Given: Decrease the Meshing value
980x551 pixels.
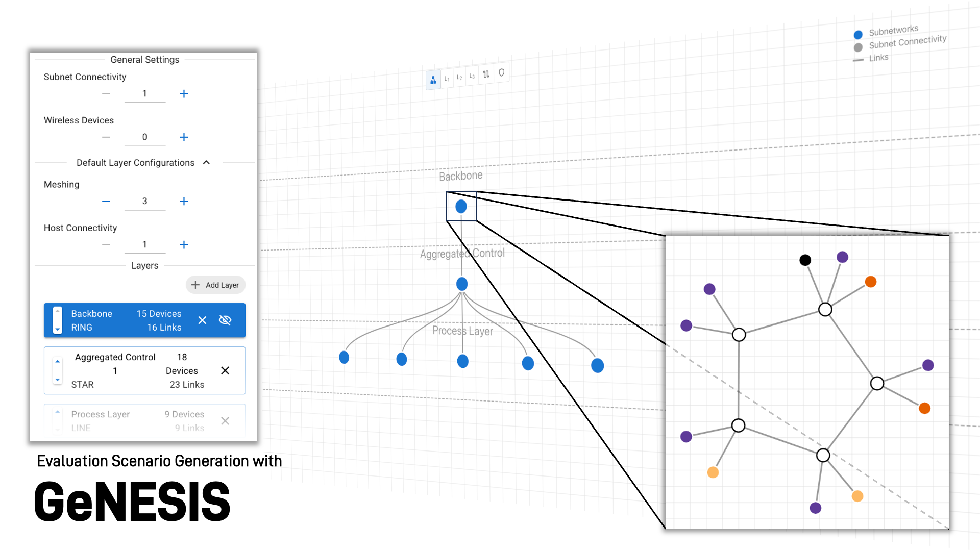Looking at the screenshot, I should tap(106, 202).
